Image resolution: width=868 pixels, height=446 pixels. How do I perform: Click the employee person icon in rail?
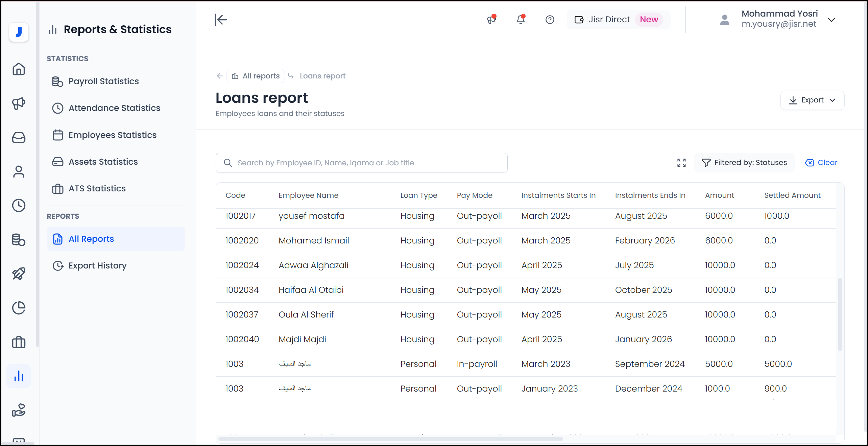tap(19, 171)
